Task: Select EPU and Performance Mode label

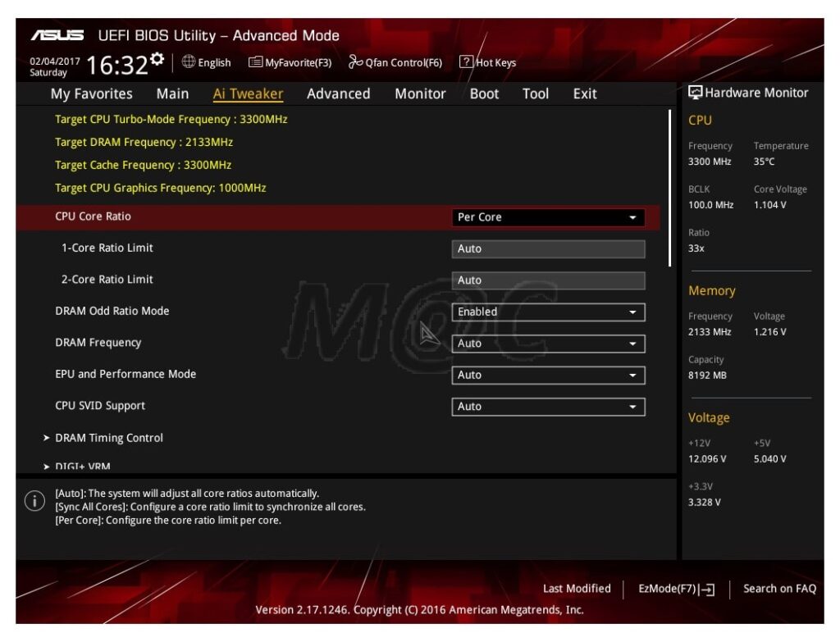Action: (x=126, y=374)
